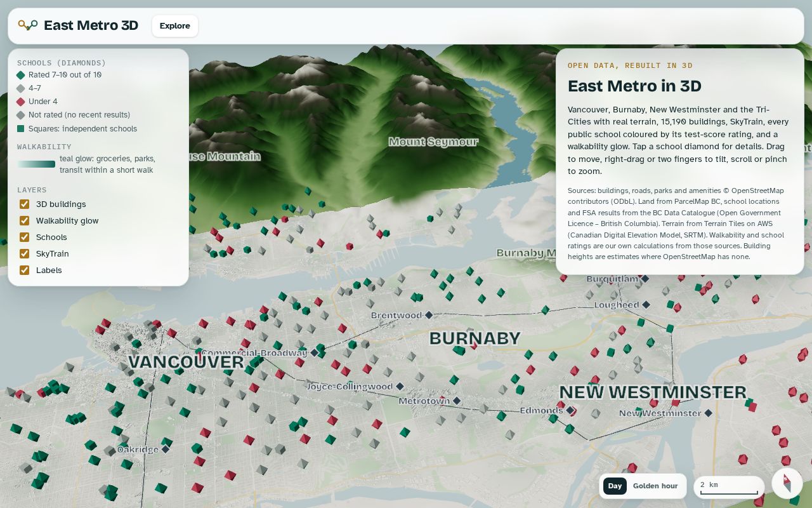Click the Mount Seymour map label

click(433, 142)
